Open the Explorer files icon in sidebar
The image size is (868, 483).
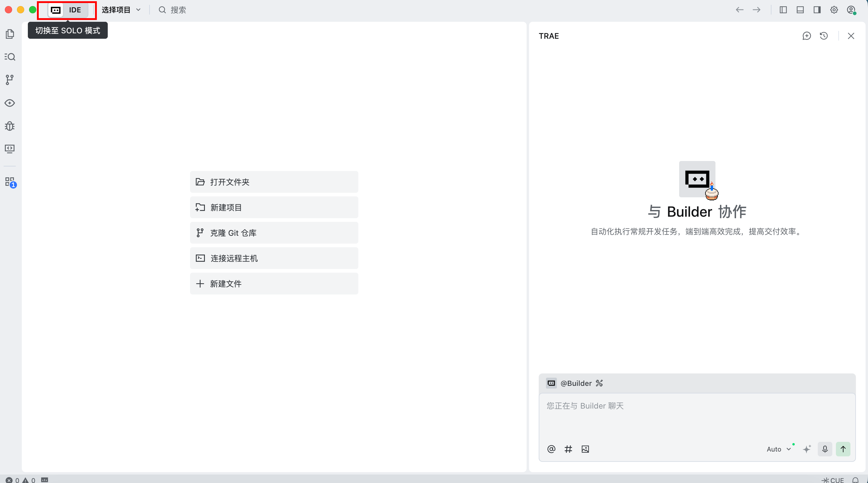point(10,34)
